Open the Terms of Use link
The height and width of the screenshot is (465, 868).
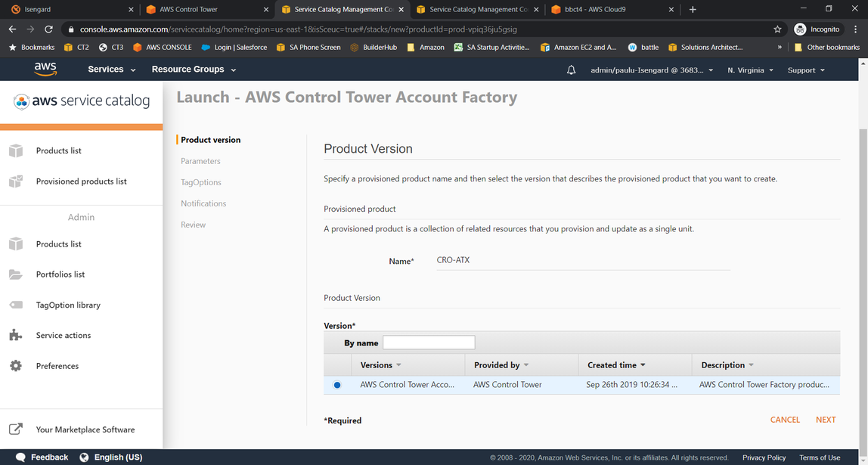click(820, 457)
